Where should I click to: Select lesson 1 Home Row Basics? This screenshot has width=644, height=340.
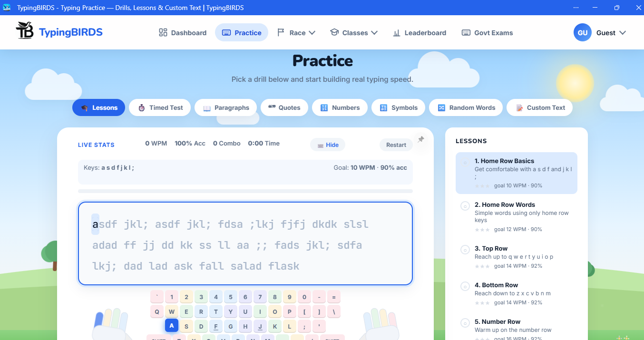[x=517, y=173]
